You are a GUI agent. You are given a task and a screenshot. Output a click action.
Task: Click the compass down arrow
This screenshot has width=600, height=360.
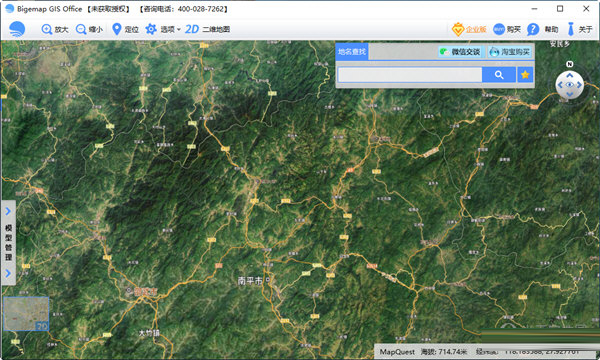tap(569, 94)
